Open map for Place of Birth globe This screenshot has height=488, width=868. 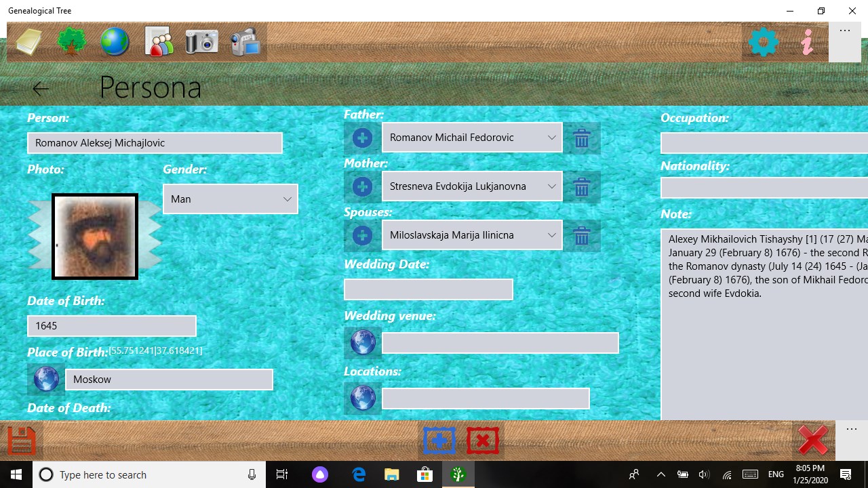[x=46, y=379]
